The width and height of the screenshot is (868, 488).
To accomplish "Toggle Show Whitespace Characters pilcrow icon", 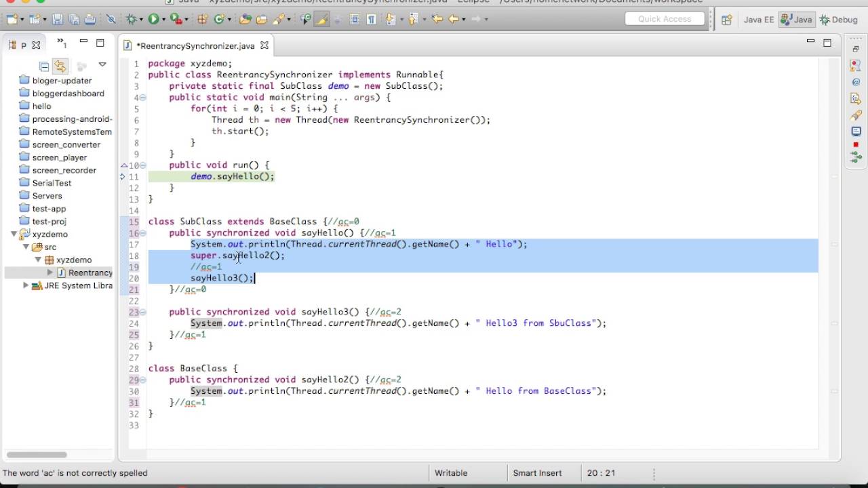I will tap(371, 20).
